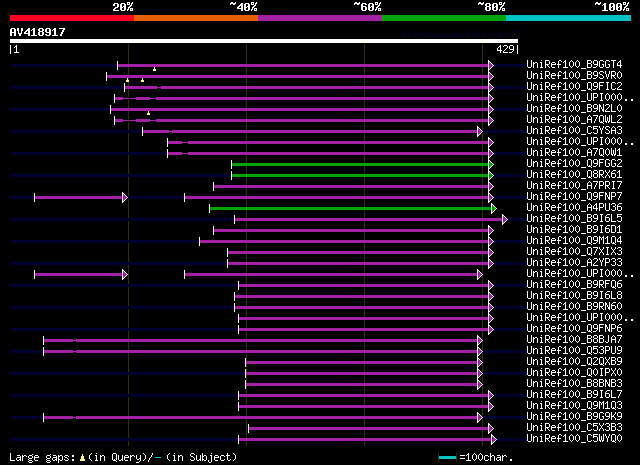Click the cyan ~100% identity color bar

pyautogui.click(x=569, y=18)
